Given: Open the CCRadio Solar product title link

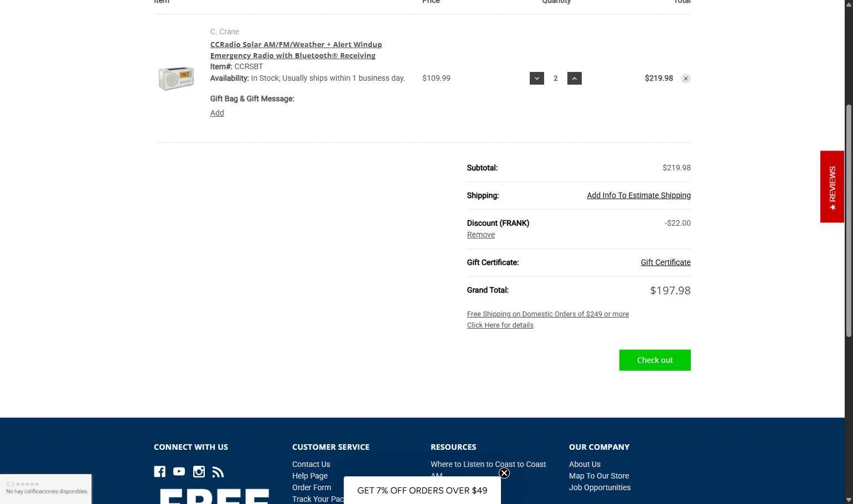Looking at the screenshot, I should (296, 50).
